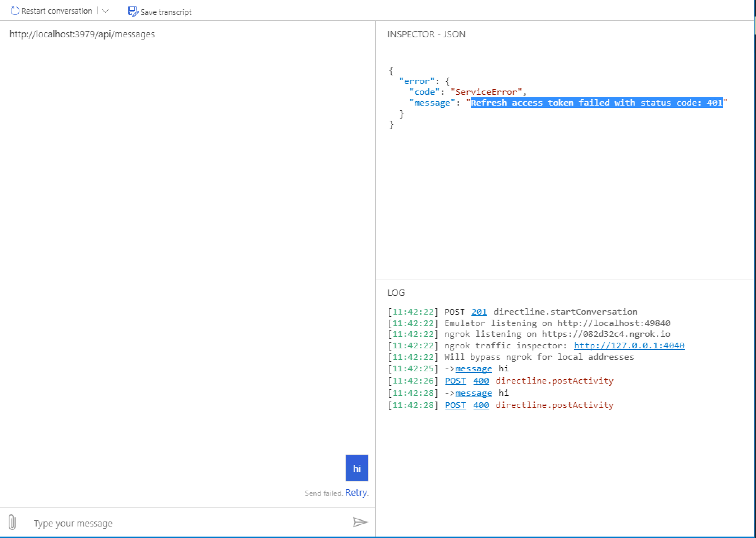Click the 400 status link at 11:42:26
Image resolution: width=756 pixels, height=538 pixels.
point(481,381)
